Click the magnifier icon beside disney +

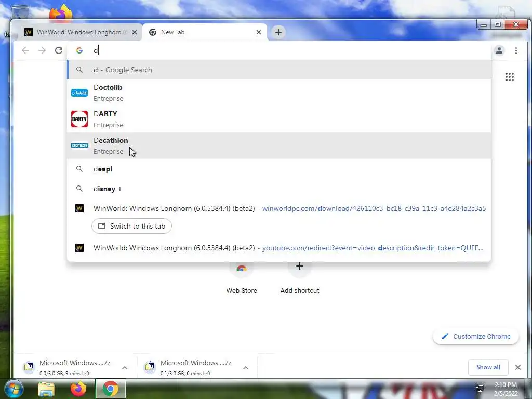tap(79, 189)
